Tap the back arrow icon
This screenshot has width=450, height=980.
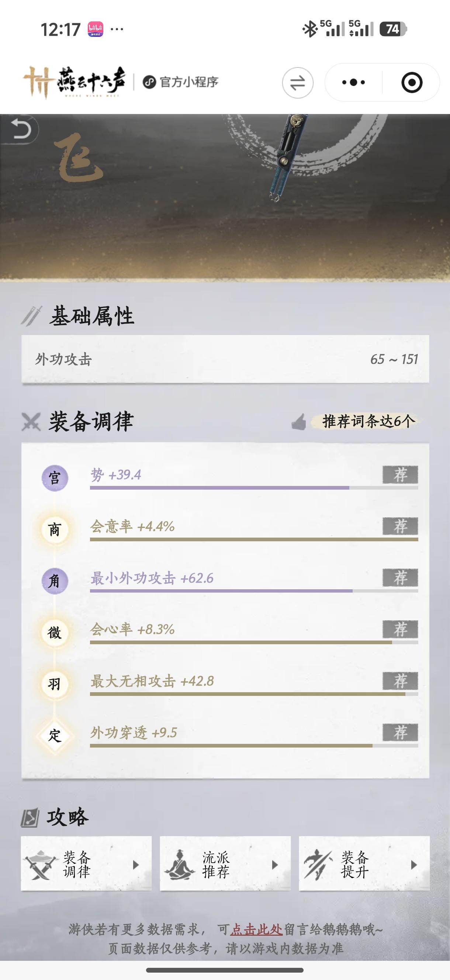tap(21, 130)
